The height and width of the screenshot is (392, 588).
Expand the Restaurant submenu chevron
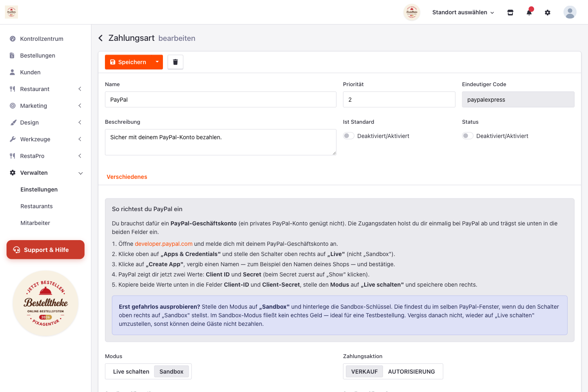pyautogui.click(x=80, y=89)
